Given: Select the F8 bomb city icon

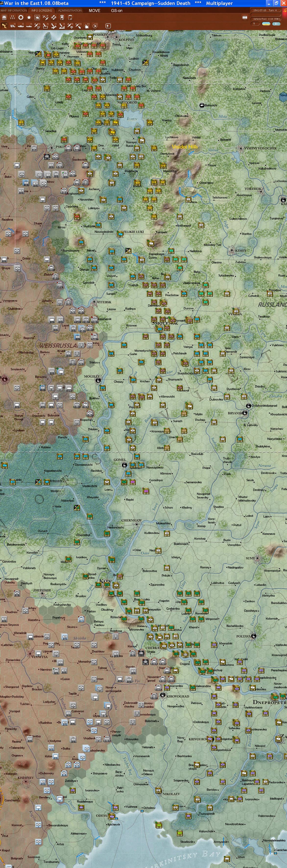Looking at the screenshot, I should coord(62,26).
